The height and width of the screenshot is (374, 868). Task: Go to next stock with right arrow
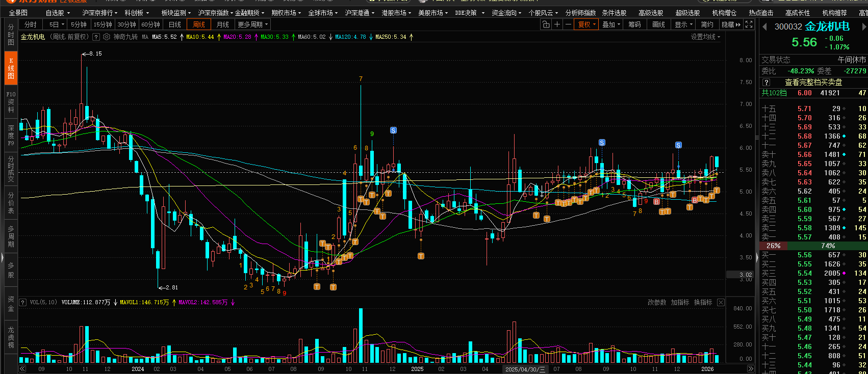coord(863,26)
